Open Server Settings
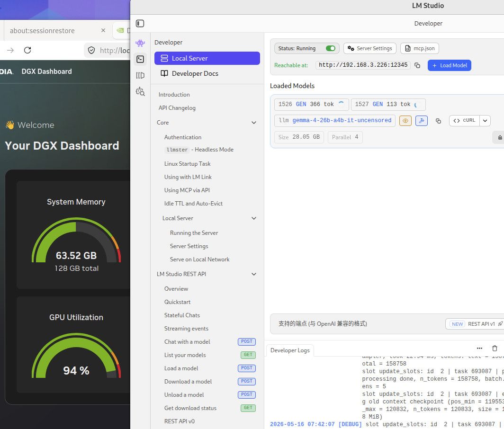This screenshot has width=504, height=429. pos(370,48)
